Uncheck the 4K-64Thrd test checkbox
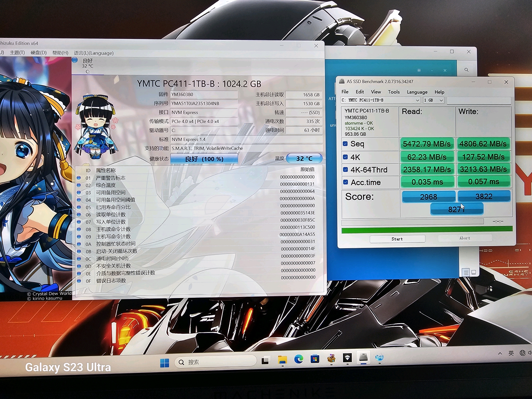This screenshot has width=532, height=399. [346, 169]
